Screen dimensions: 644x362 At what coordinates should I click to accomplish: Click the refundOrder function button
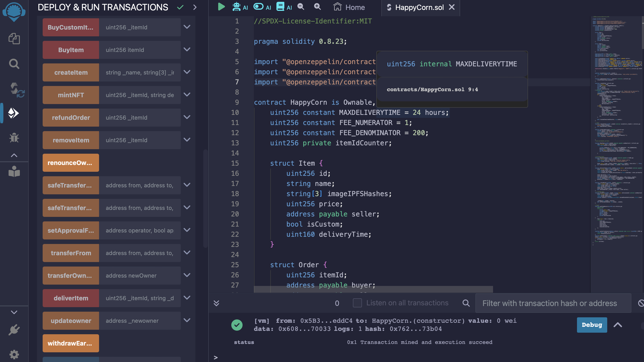pyautogui.click(x=71, y=118)
